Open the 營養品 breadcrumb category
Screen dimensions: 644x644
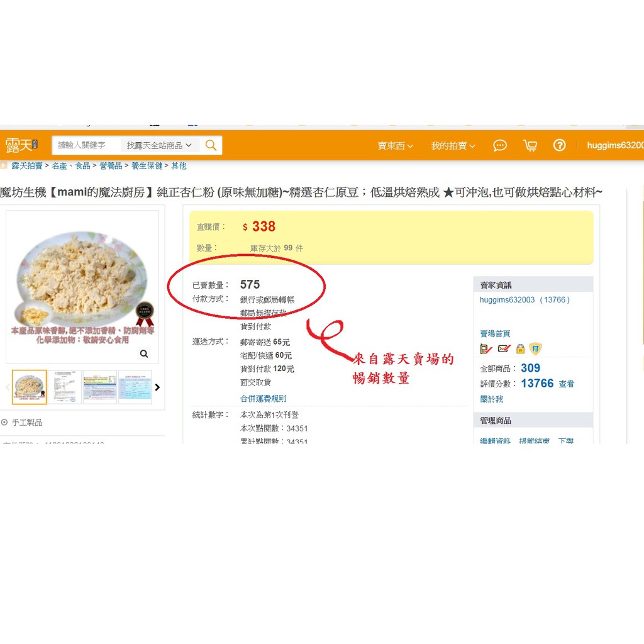point(111,166)
